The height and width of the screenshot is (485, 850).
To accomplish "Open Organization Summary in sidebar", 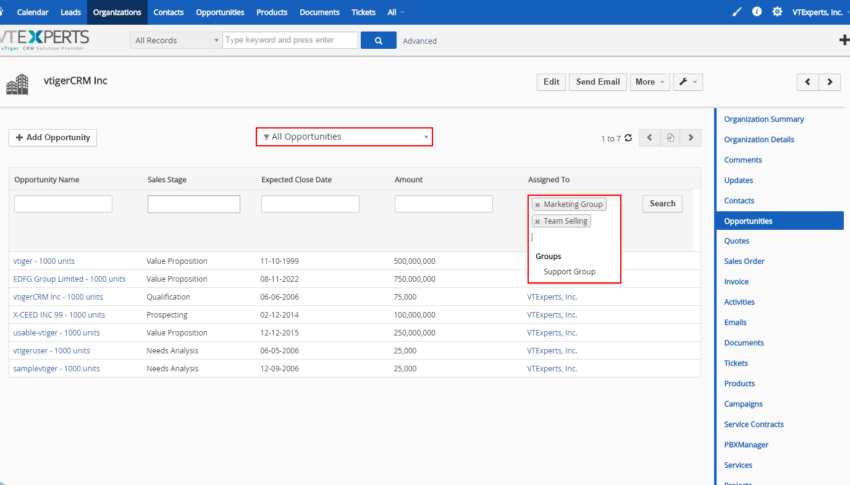I will point(764,119).
